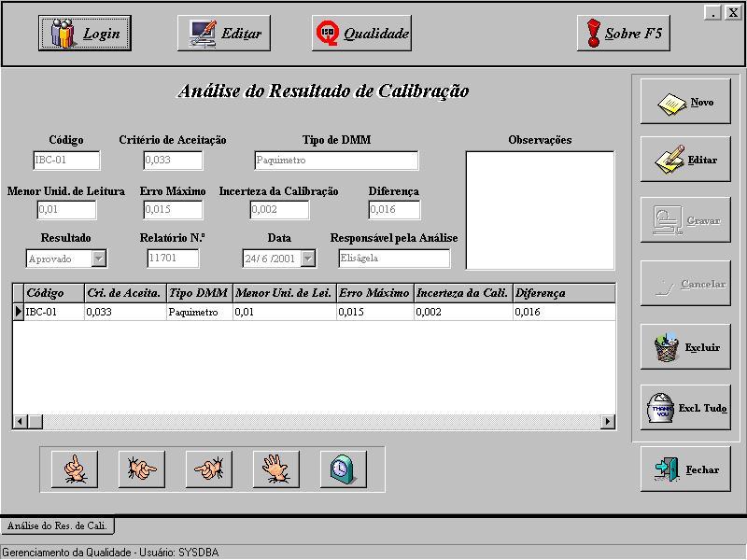Click the hand pointing left navigation button
The width and height of the screenshot is (747, 560).
tap(209, 469)
